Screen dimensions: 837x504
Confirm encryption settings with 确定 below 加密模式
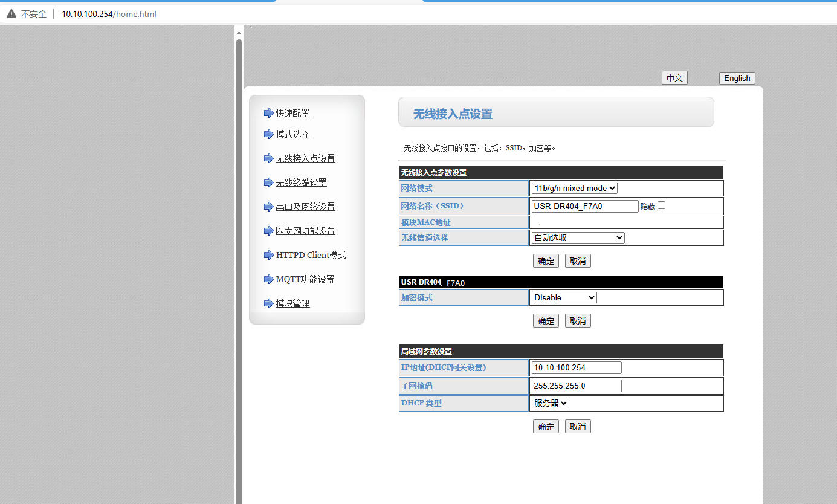[x=546, y=321]
